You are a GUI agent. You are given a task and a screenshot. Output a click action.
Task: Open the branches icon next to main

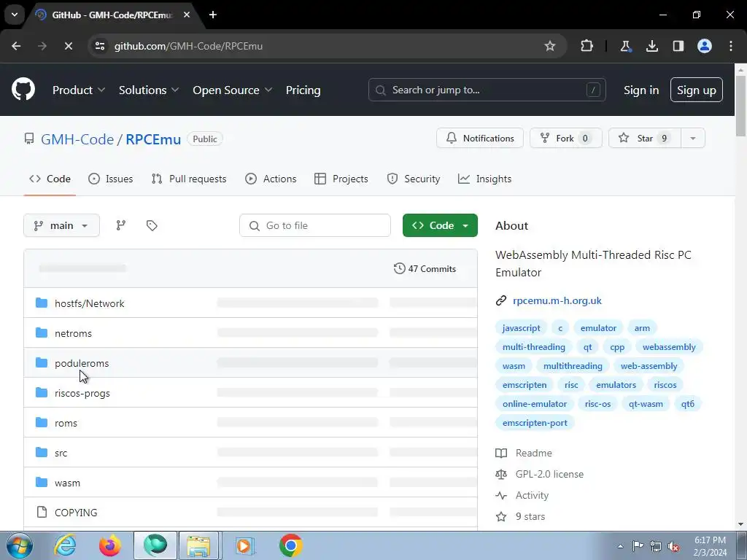click(x=121, y=225)
